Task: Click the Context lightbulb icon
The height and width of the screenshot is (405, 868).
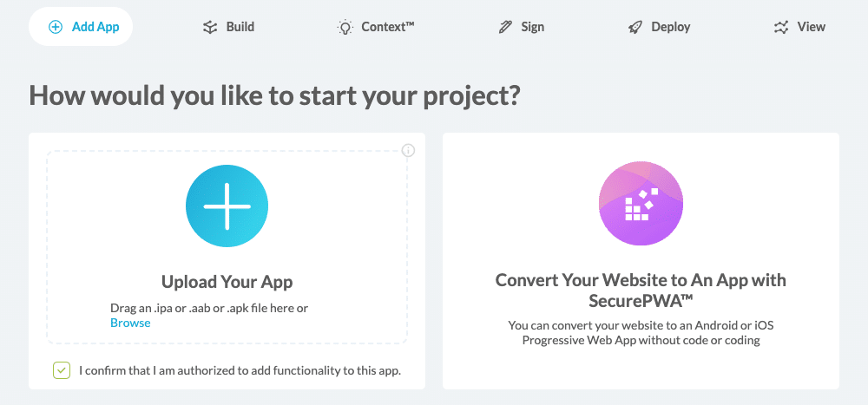Action: pos(345,27)
